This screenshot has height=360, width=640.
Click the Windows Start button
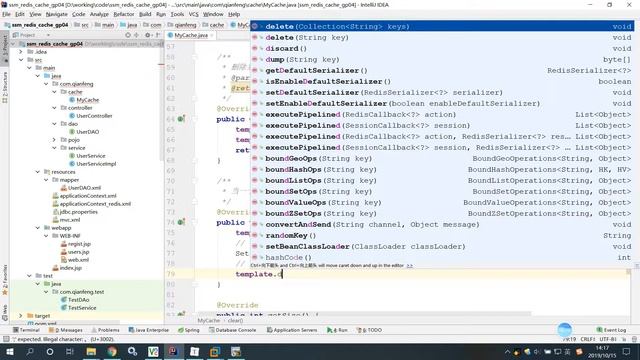click(10, 351)
